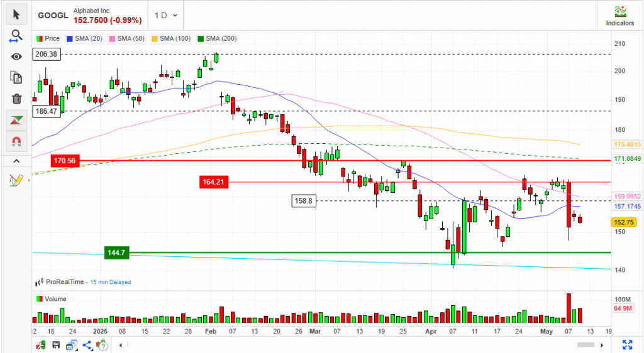Open chart settings wrench icon

(40, 345)
